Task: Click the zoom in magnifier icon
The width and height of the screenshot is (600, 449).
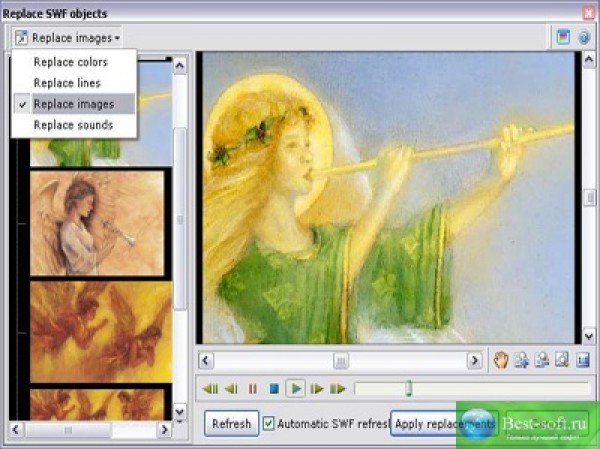Action: tap(521, 360)
